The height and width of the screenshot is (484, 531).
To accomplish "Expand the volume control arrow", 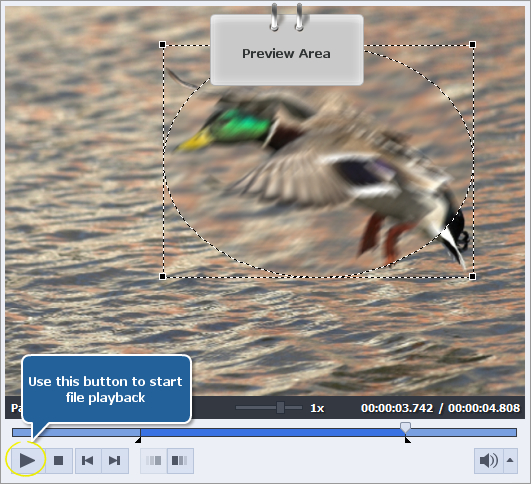I will tap(510, 461).
